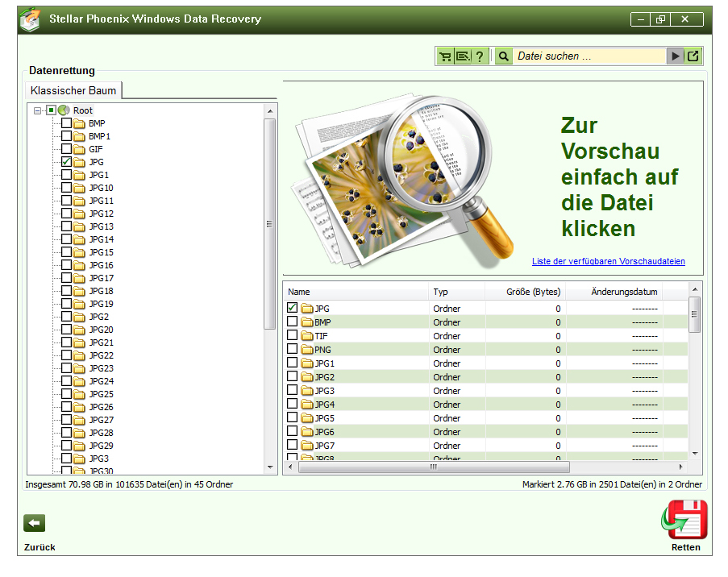Click file list scroll right arrow
728x577 pixels.
pyautogui.click(x=680, y=467)
